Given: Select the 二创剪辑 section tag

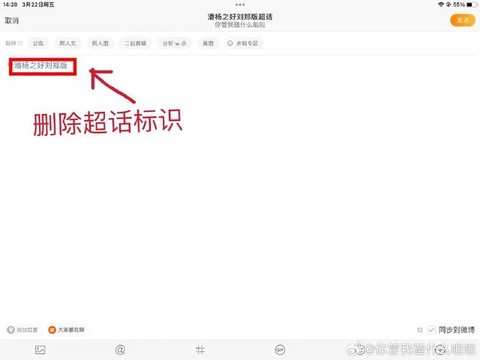Looking at the screenshot, I should pos(135,43).
